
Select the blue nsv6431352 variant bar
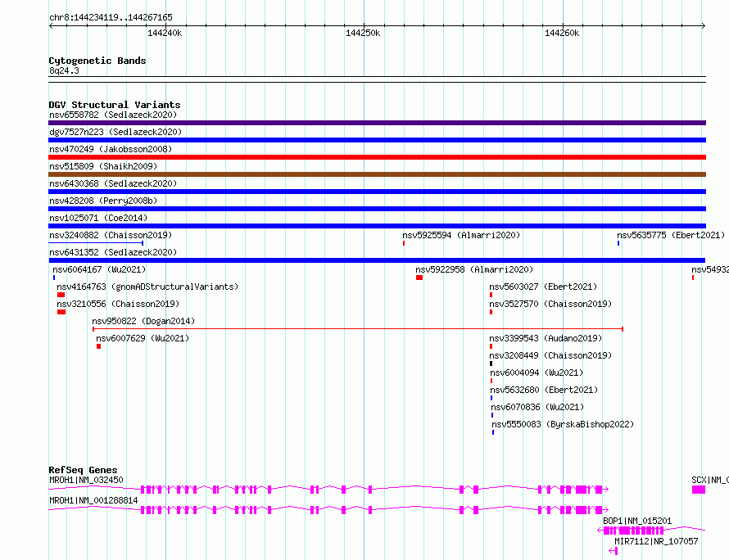377,260
